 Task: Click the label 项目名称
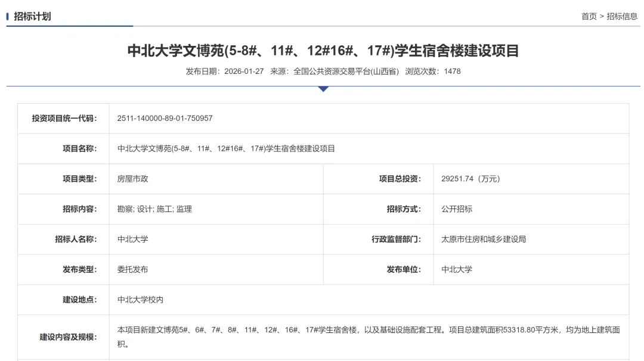[80, 148]
